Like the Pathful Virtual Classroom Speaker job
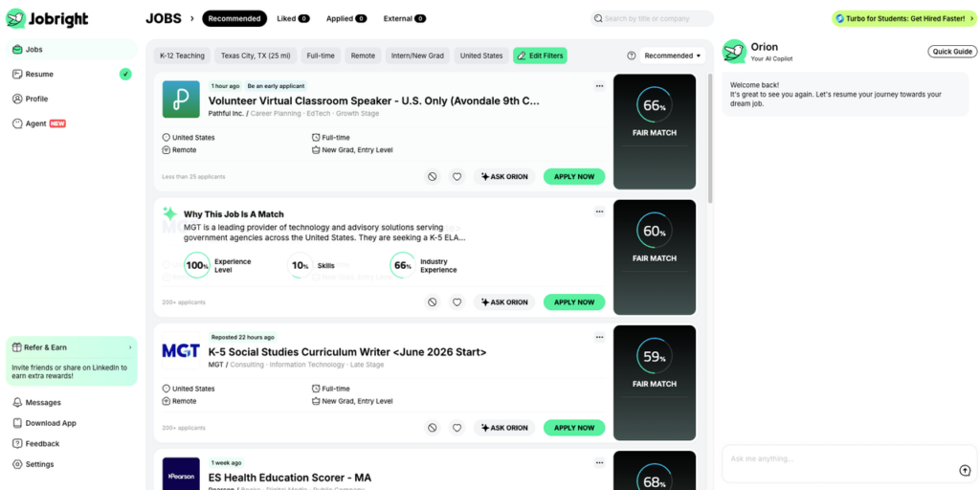 pyautogui.click(x=457, y=177)
